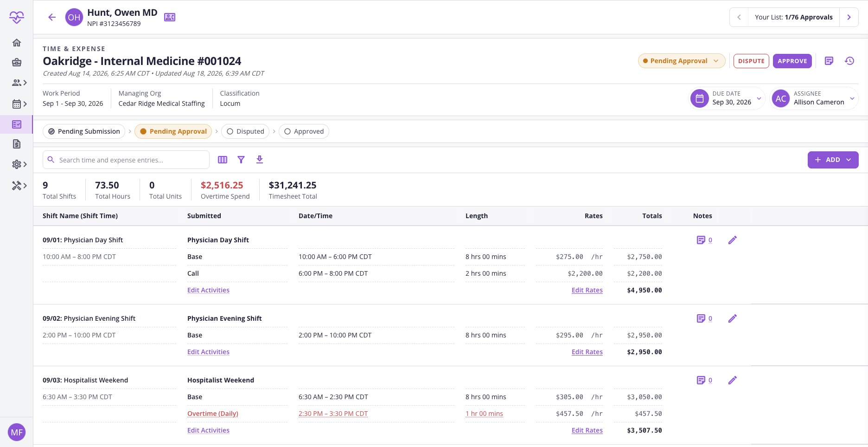Open the column settings icon
This screenshot has height=447, width=868.
[x=223, y=160]
